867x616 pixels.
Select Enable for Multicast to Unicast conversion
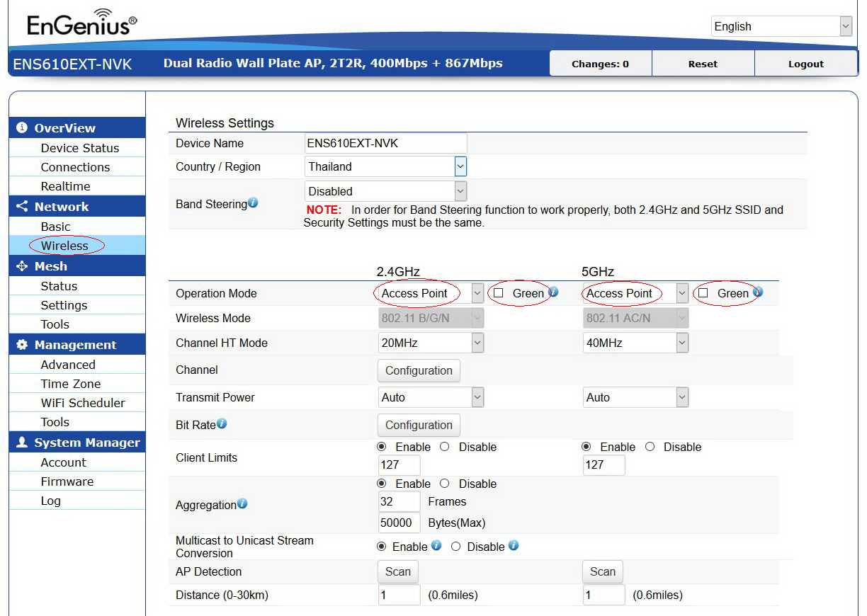tap(382, 547)
